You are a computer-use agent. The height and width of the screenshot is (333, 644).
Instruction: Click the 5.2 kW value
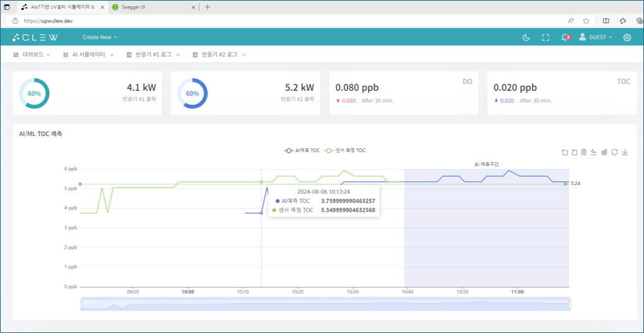click(299, 88)
